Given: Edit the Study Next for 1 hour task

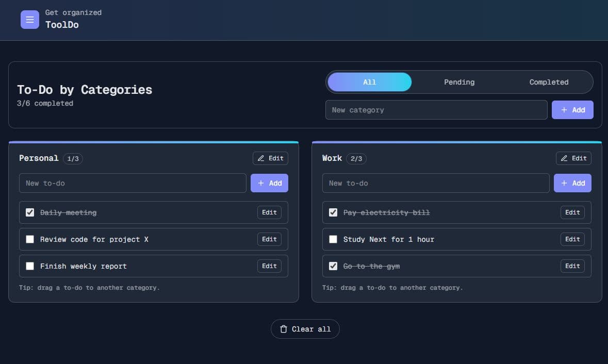Looking at the screenshot, I should coord(572,239).
